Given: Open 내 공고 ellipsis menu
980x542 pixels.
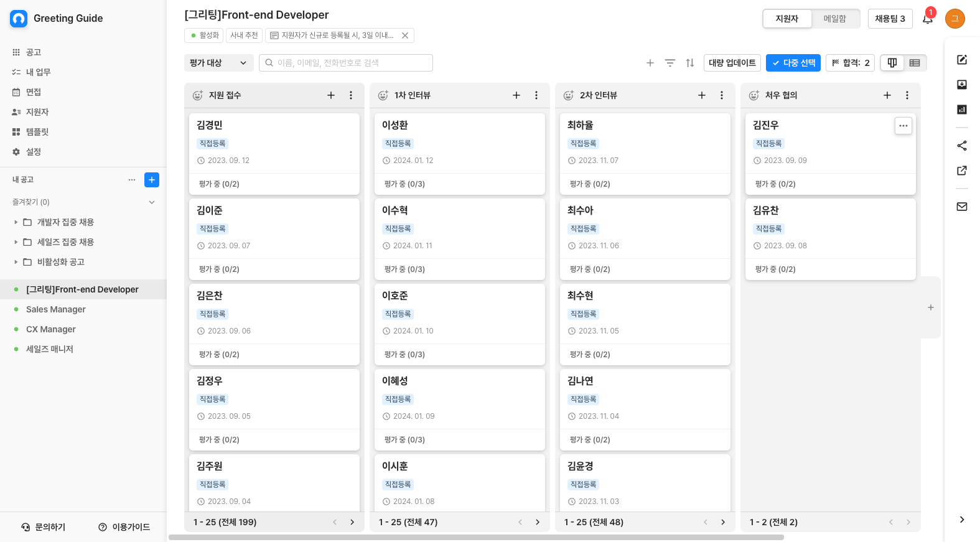Looking at the screenshot, I should tap(132, 180).
